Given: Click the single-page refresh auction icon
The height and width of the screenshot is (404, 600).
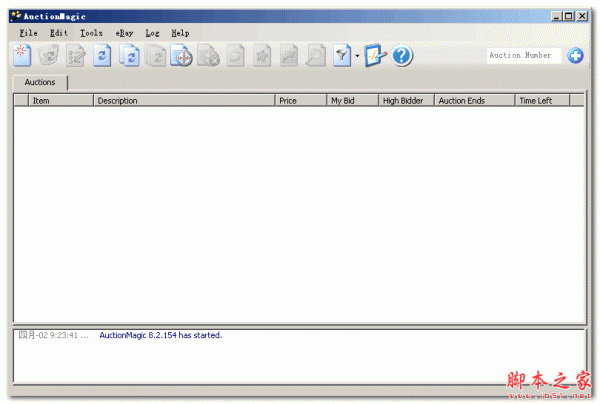Looking at the screenshot, I should click(x=102, y=56).
